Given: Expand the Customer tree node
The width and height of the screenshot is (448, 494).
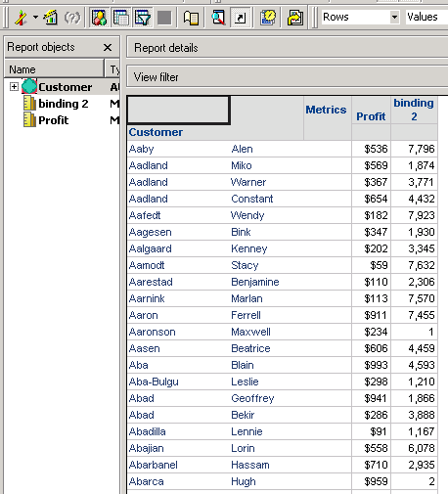Looking at the screenshot, I should pyautogui.click(x=14, y=86).
